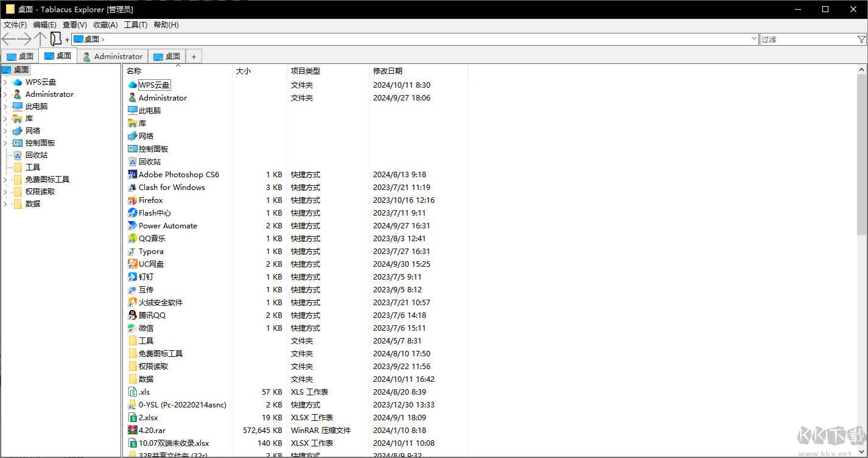Expand 控制面板 node in tree
The width and height of the screenshot is (868, 458).
coord(5,143)
